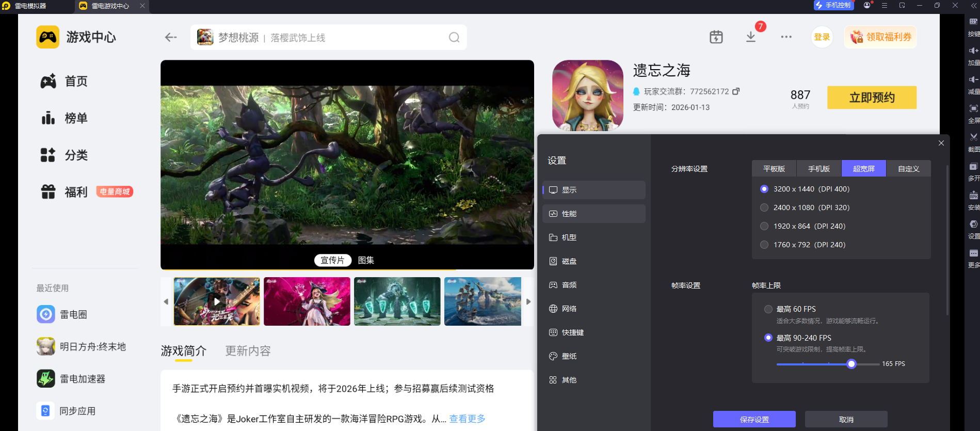Viewport: 980px width, 431px height.
Task: Open the user account icon in title bar
Action: click(867, 6)
